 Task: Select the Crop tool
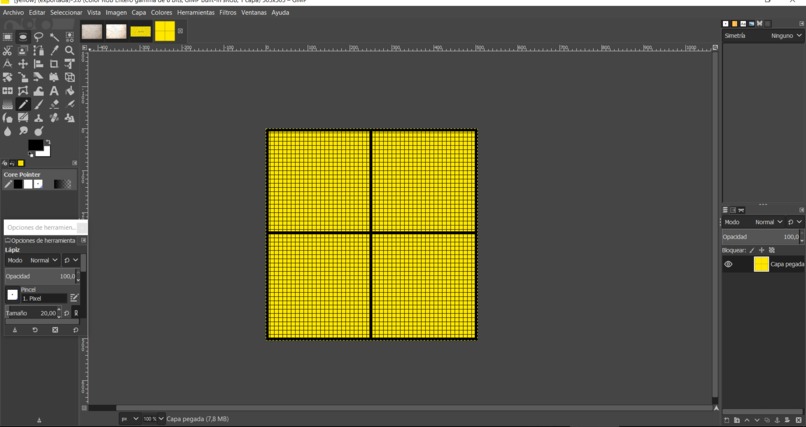[x=54, y=64]
